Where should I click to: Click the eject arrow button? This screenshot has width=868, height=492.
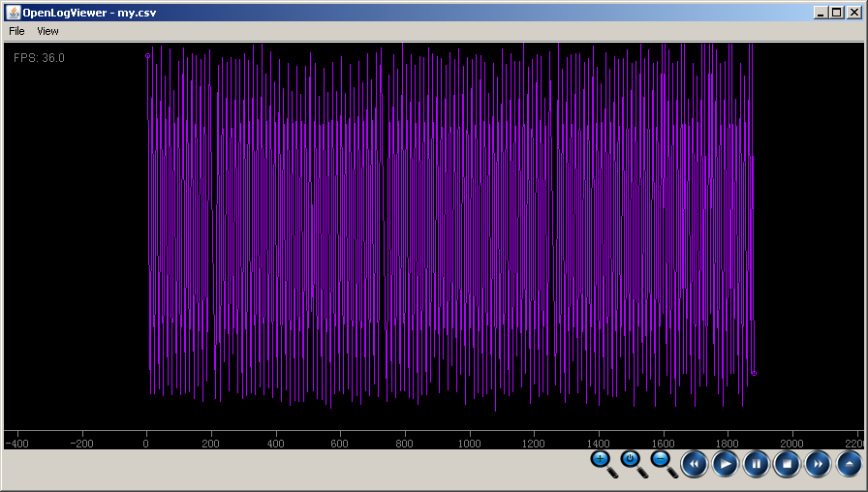849,465
